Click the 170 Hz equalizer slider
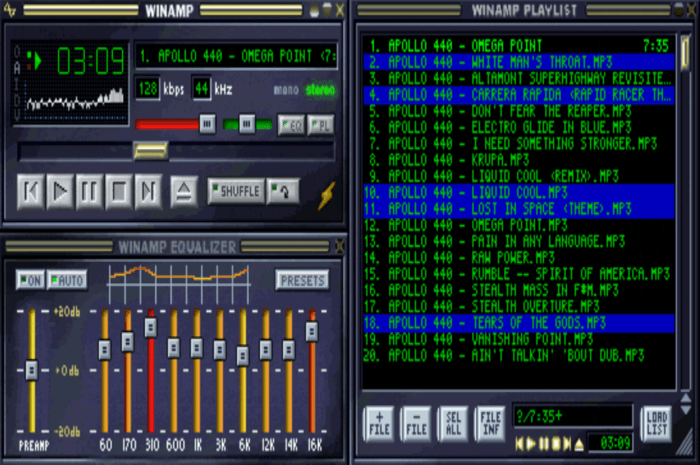This screenshot has height=465, width=700. tap(128, 342)
